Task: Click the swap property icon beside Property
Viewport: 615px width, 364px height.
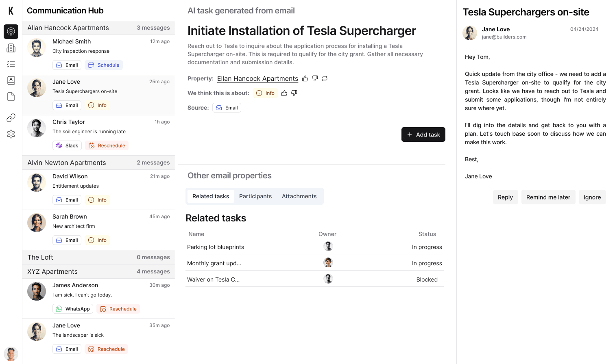Action: pyautogui.click(x=325, y=78)
